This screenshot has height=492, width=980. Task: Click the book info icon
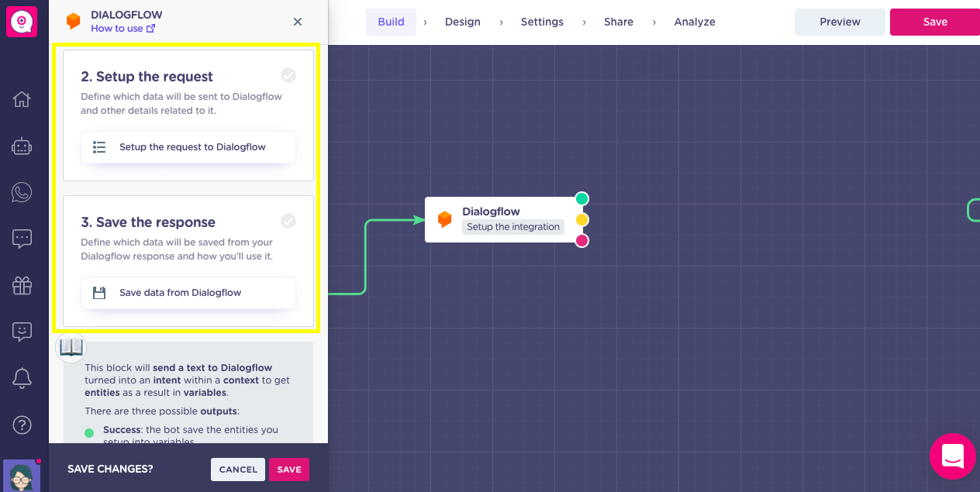pos(71,347)
